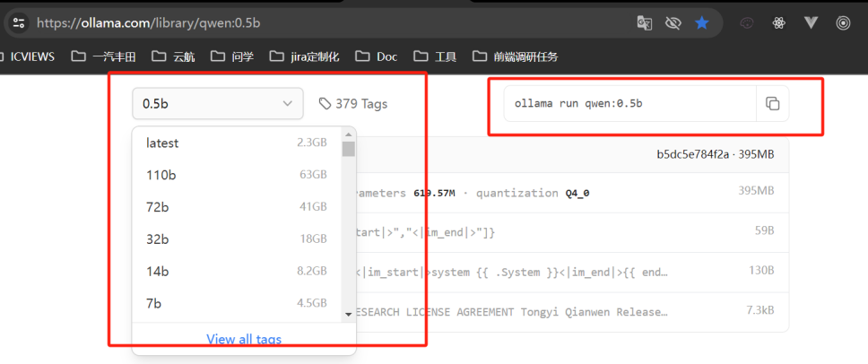Select the 14b tag option
Image resolution: width=868 pixels, height=364 pixels.
click(x=237, y=271)
